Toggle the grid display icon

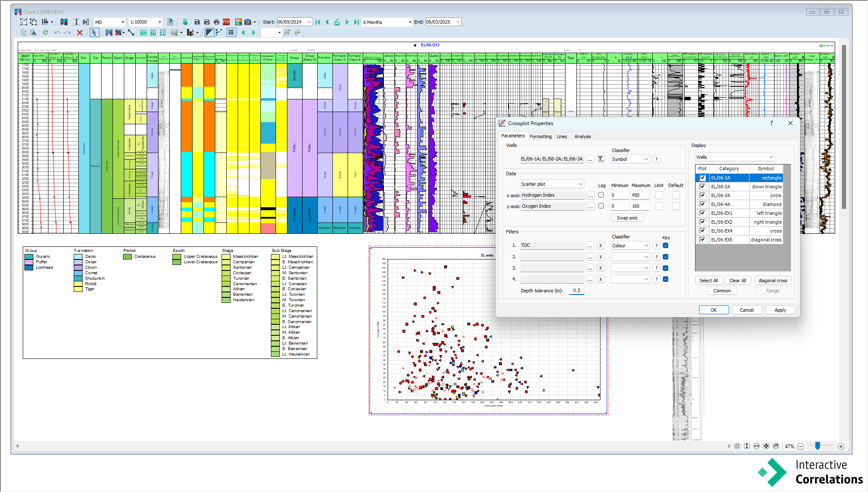click(x=231, y=32)
